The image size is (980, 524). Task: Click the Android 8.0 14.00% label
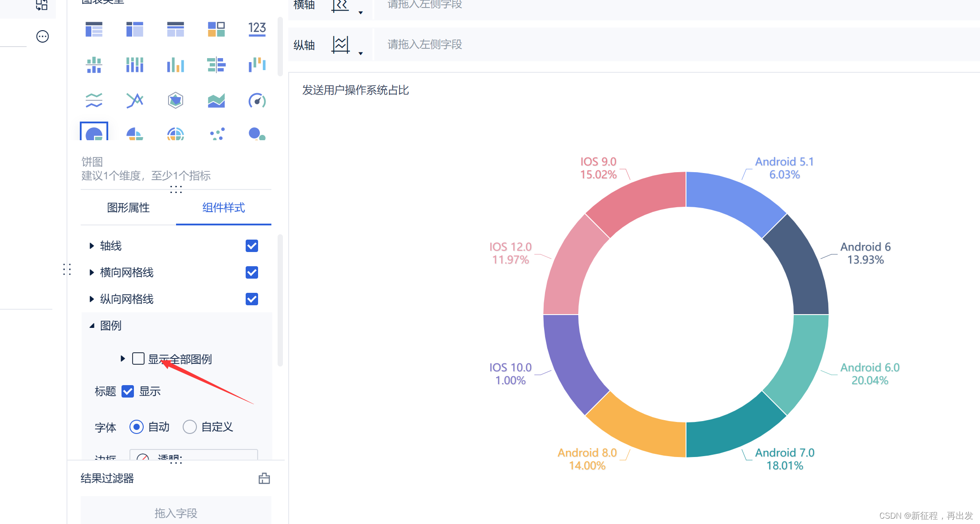(587, 459)
